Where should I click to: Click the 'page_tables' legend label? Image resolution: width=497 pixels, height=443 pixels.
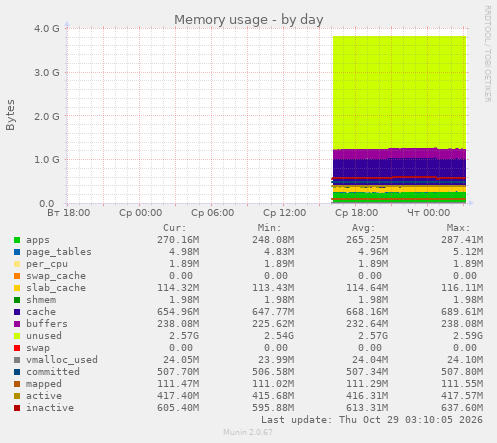click(59, 252)
